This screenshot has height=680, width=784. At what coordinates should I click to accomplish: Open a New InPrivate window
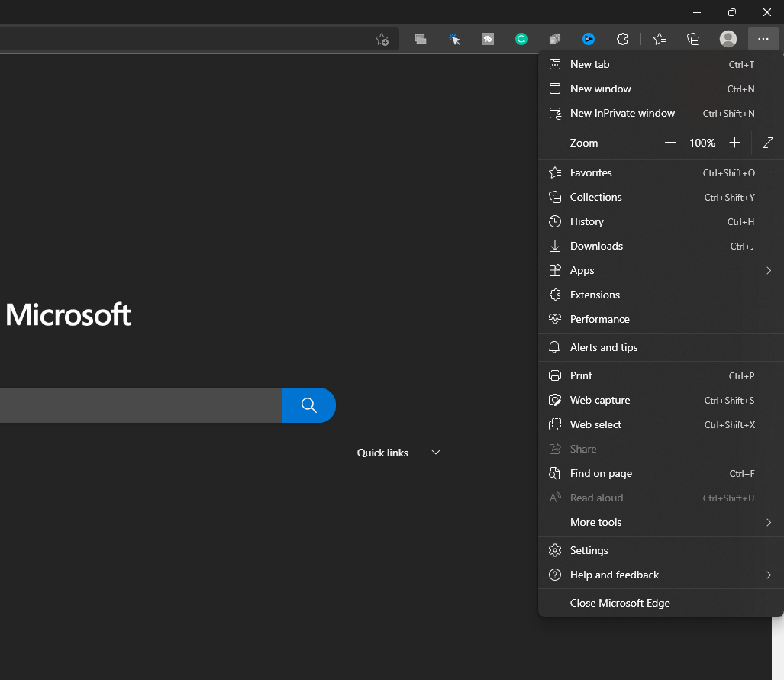661,114
